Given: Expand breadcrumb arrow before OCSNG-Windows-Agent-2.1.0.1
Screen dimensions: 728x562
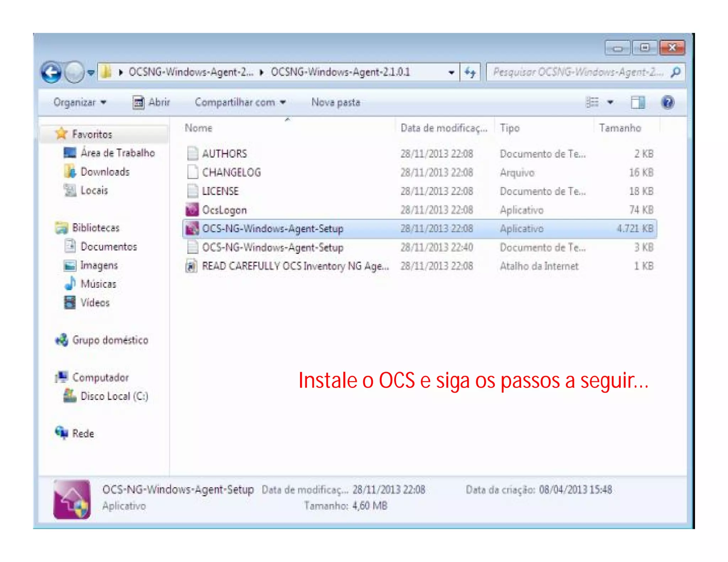Looking at the screenshot, I should (262, 72).
